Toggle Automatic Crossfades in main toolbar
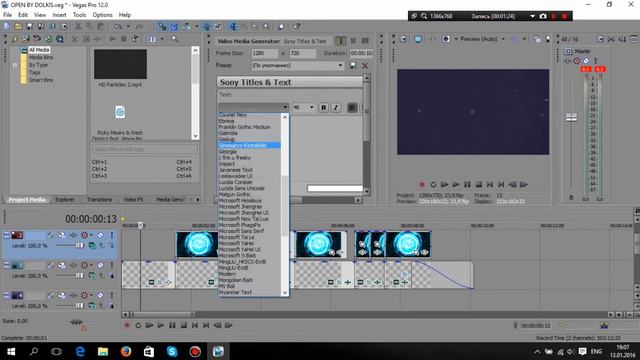 (x=174, y=26)
